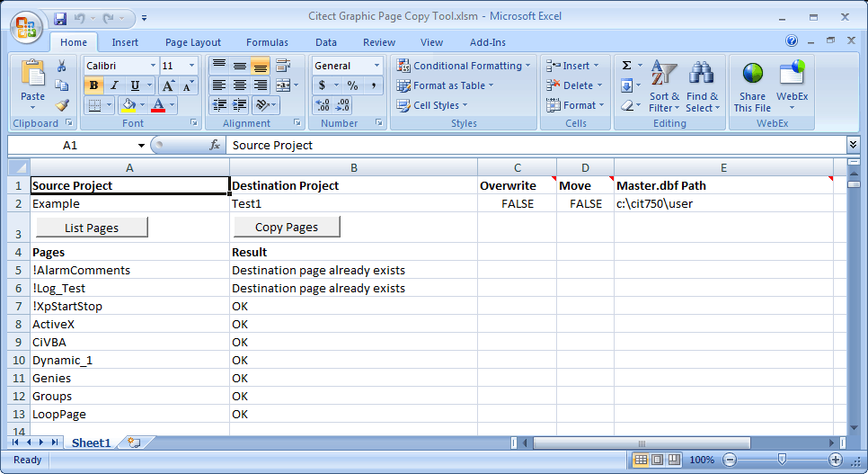868x474 pixels.
Task: Switch to Page Layout tab
Action: 192,42
